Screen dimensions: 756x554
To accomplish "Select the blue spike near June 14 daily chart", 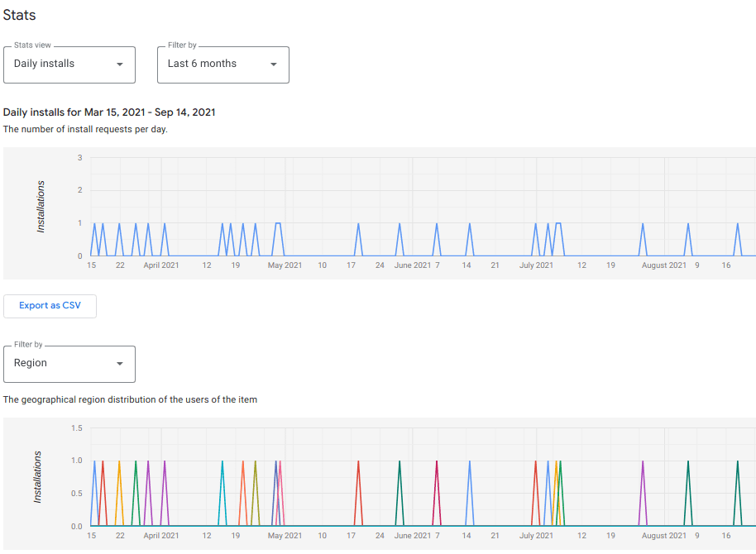I will click(x=468, y=236).
